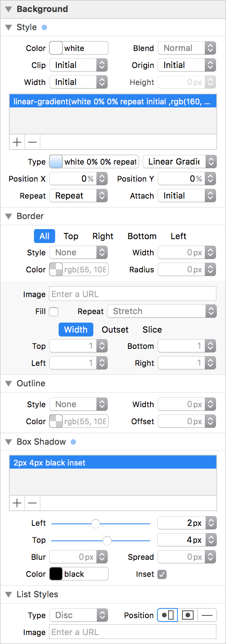This screenshot has width=226, height=644.
Task: Select the Slice border image option
Action: [152, 330]
